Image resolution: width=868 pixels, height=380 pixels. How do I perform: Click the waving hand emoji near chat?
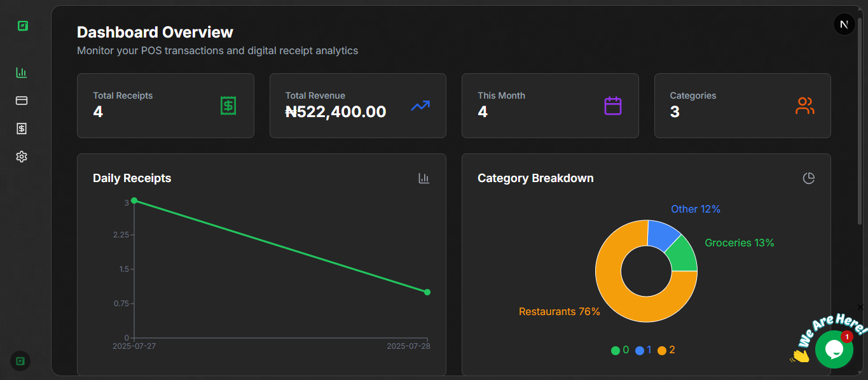[x=800, y=355]
